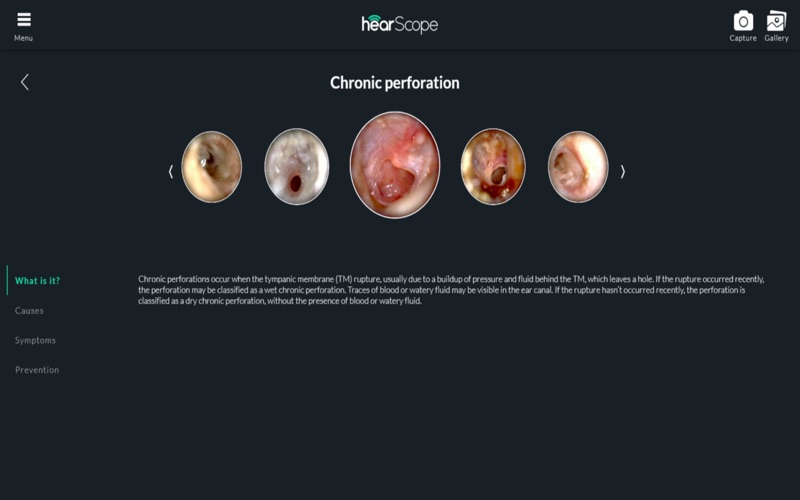Select the first ear image thumbnail

212,167
